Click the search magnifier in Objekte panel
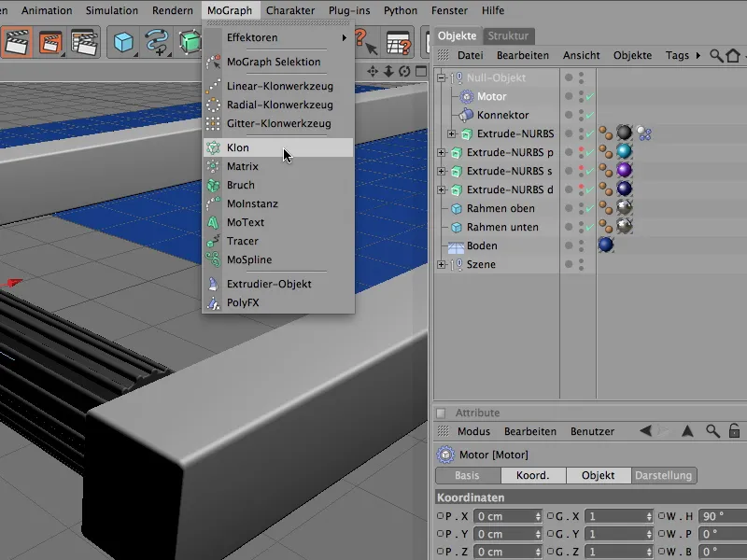747x560 pixels. 716,56
